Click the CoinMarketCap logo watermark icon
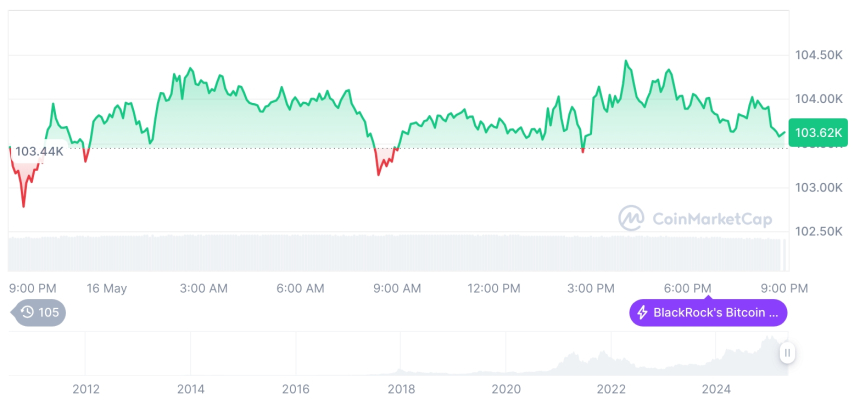 tap(630, 217)
